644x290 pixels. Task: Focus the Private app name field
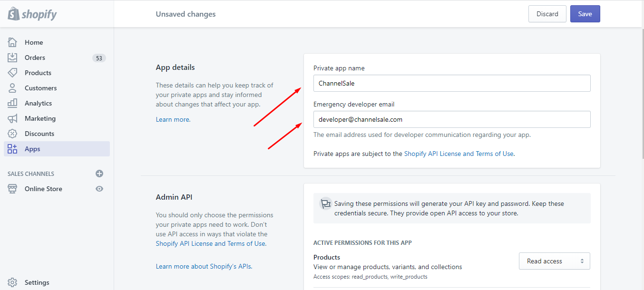tap(452, 83)
